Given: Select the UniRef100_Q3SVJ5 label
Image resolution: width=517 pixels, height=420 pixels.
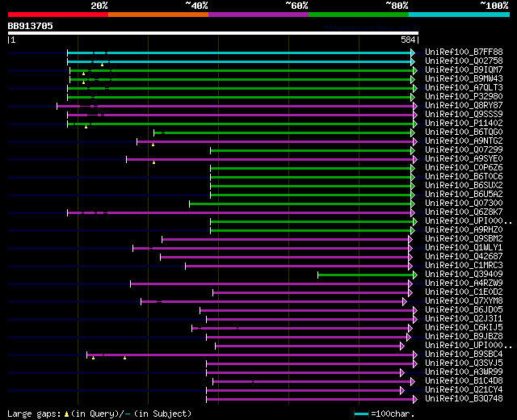Looking at the screenshot, I should coord(464,363).
